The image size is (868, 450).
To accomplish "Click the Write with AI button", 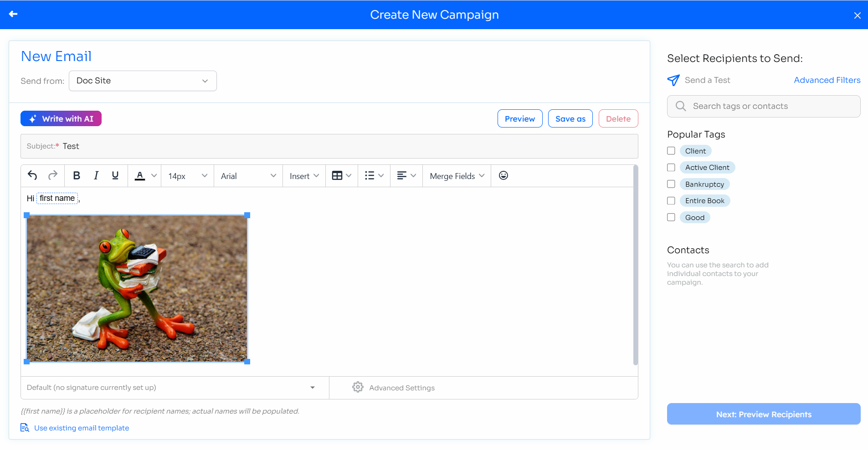I will (61, 118).
